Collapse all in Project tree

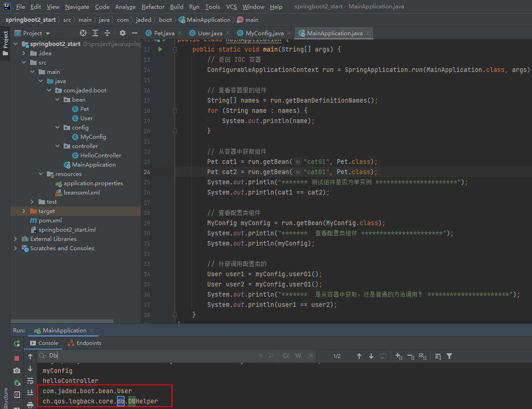tap(107, 33)
